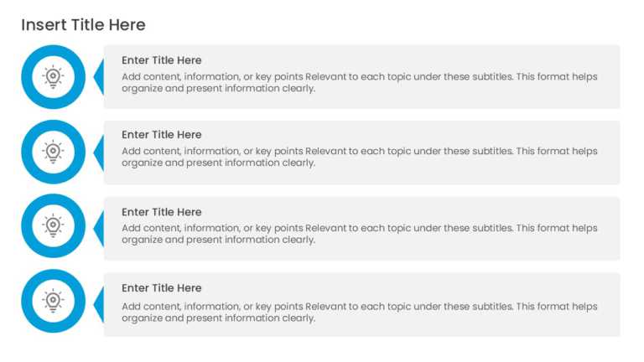This screenshot has height=362, width=644.
Task: Click the lightbulb icon in the third circle
Action: 53,225
